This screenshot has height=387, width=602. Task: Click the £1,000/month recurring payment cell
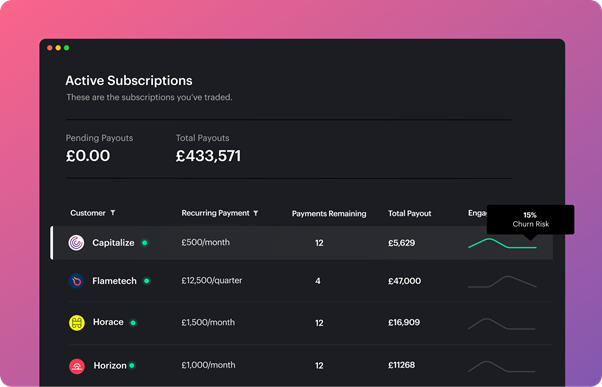pyautogui.click(x=208, y=365)
